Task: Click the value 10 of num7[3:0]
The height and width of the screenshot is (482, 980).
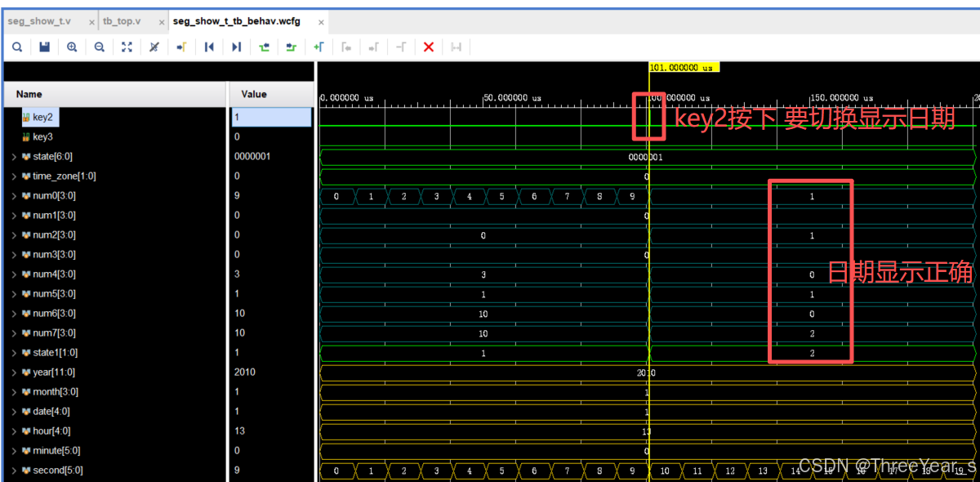Action: 239,332
